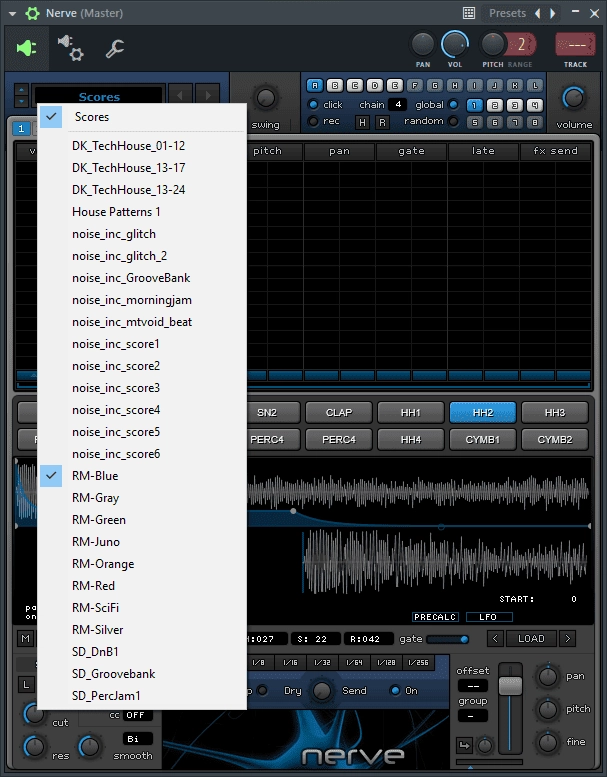Choose House Patterns 1 entry
607x777 pixels.
point(142,212)
